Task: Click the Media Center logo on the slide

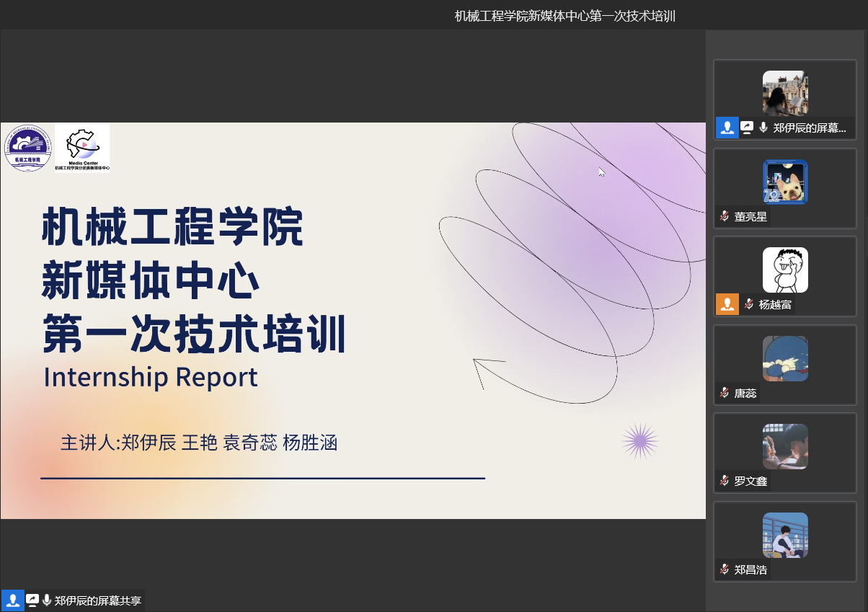Action: [x=82, y=148]
